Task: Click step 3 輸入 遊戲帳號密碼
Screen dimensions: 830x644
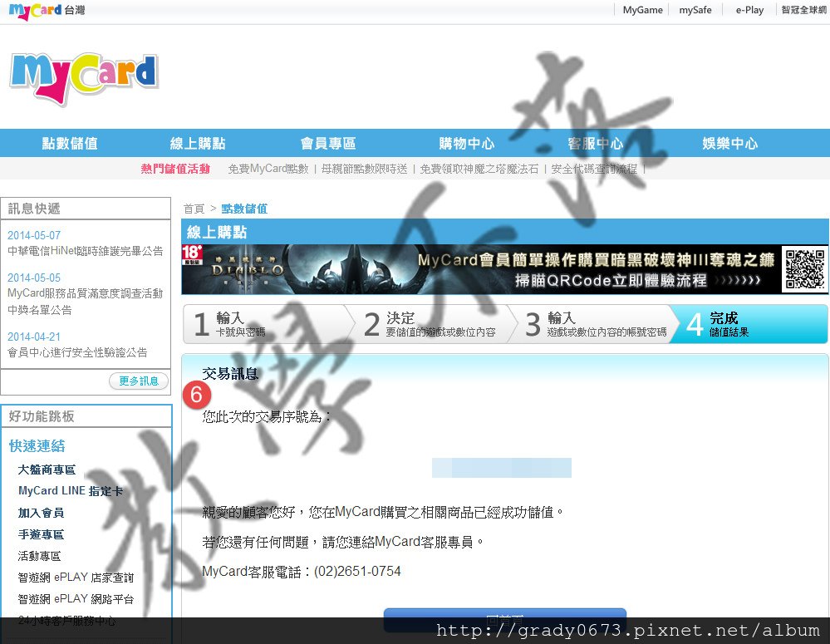Action: pos(593,324)
